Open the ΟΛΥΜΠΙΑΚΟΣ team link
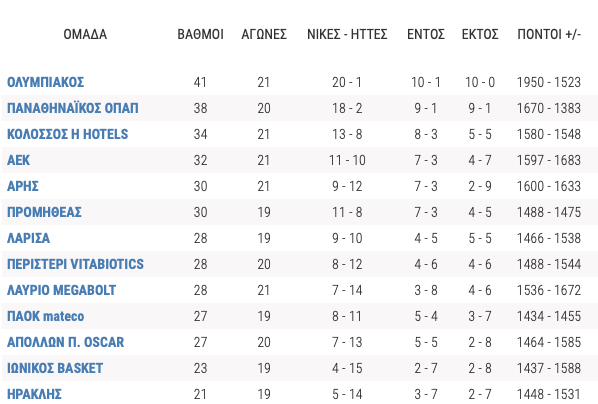The image size is (598, 404). click(x=45, y=82)
